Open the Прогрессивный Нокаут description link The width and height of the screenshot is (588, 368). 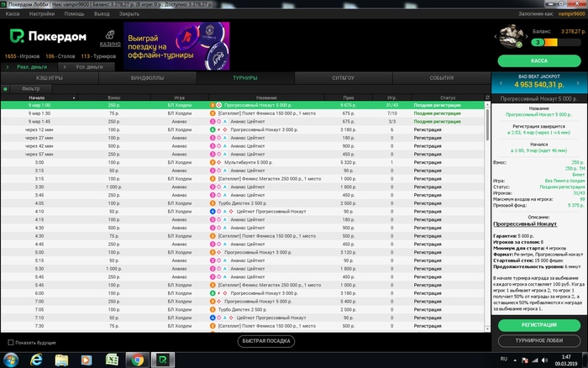(x=525, y=224)
